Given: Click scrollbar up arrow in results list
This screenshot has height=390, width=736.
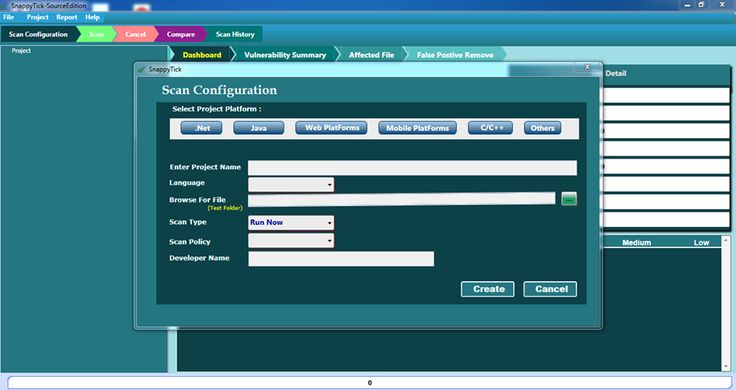Looking at the screenshot, I should 726,240.
